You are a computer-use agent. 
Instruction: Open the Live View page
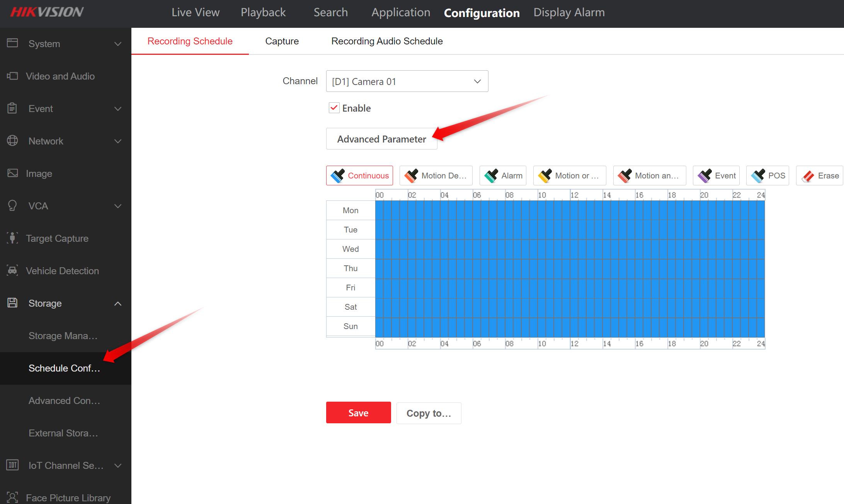pos(196,12)
